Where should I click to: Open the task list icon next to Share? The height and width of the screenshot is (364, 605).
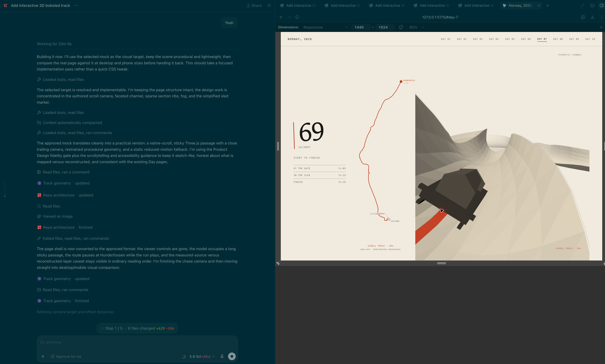269,5
